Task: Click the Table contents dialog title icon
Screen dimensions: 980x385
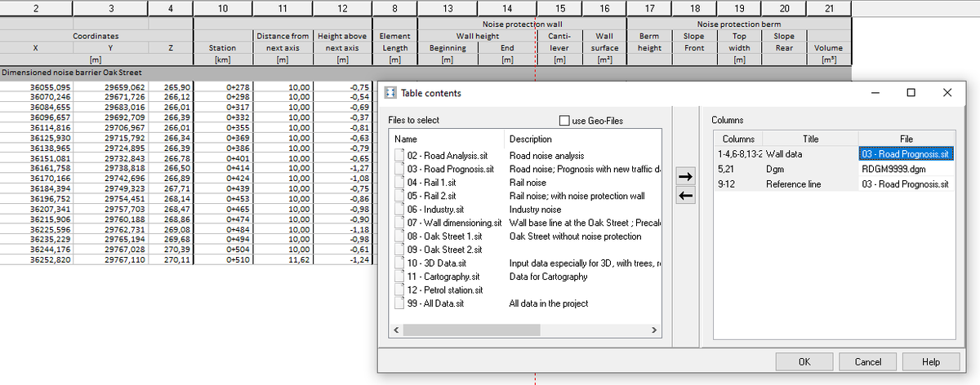Action: (390, 93)
